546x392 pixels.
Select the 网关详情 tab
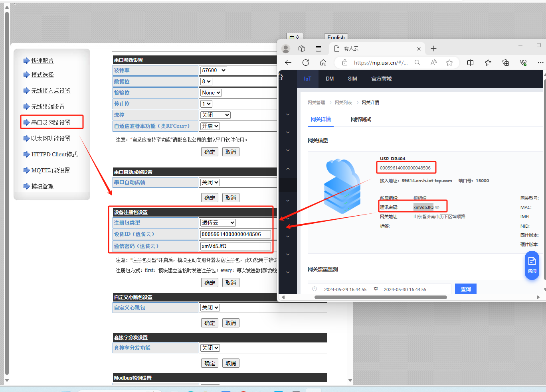point(321,119)
